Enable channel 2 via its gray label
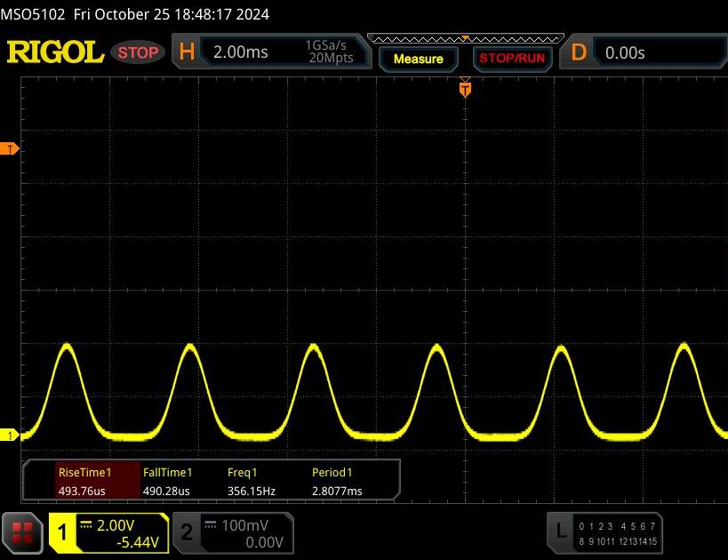The width and height of the screenshot is (728, 560). coord(187,532)
